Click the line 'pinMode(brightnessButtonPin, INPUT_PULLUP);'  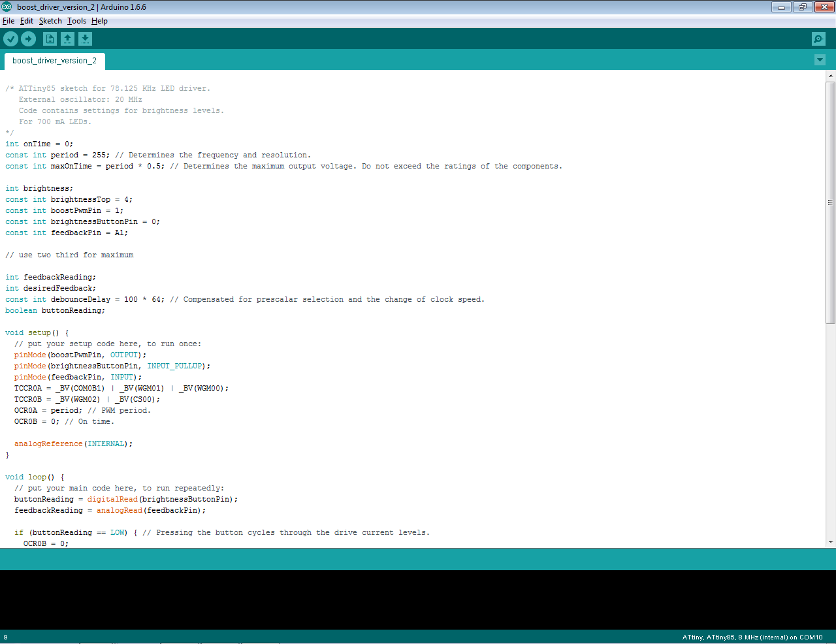pos(112,366)
